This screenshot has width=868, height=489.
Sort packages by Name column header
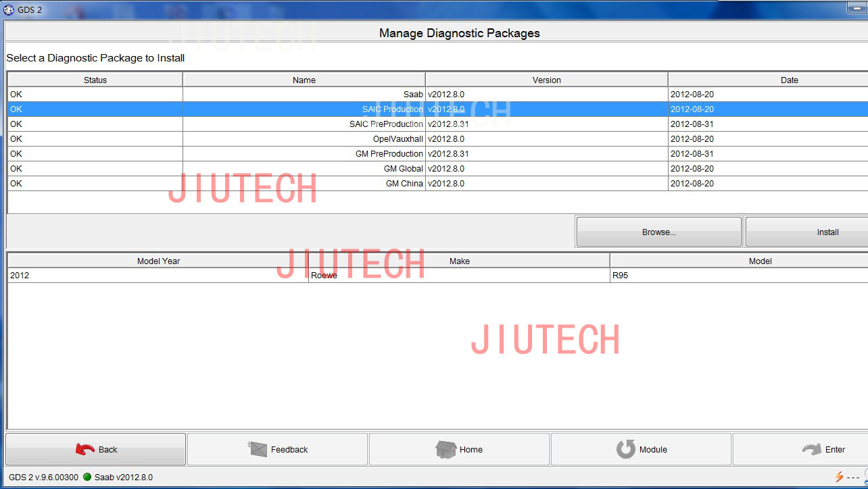[304, 80]
